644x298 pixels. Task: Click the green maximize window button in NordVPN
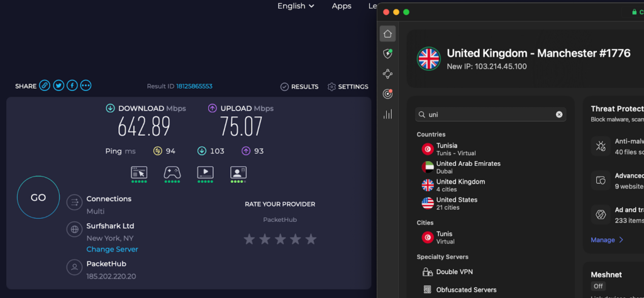406,12
